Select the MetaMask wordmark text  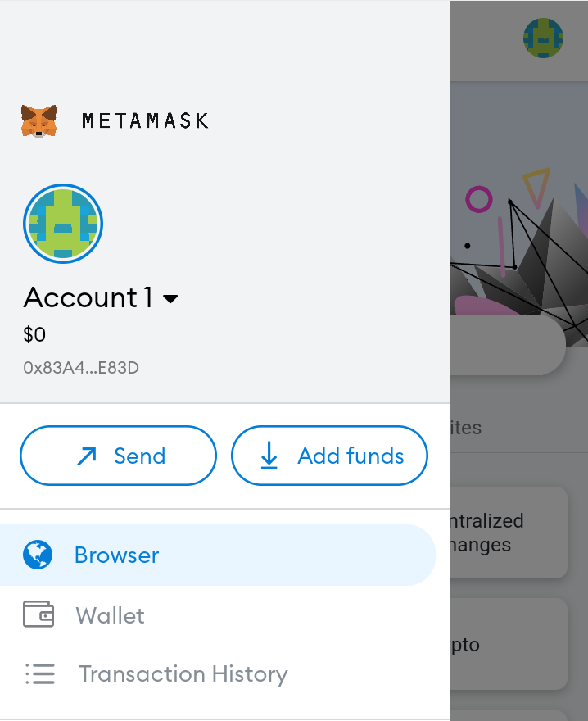(x=145, y=120)
